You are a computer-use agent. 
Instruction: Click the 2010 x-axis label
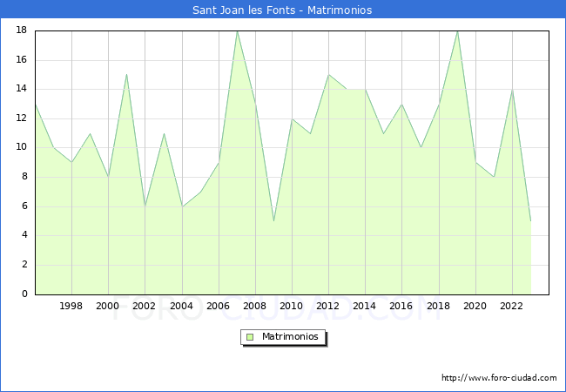click(x=292, y=306)
